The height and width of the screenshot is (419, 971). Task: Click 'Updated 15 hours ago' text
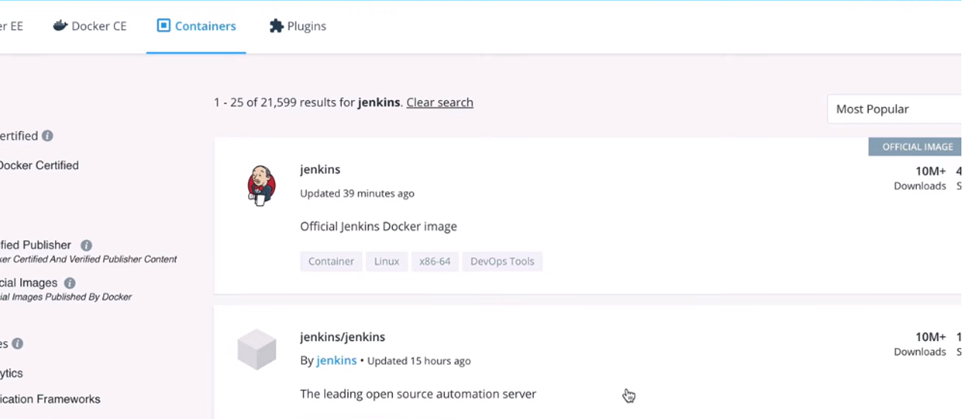click(419, 360)
